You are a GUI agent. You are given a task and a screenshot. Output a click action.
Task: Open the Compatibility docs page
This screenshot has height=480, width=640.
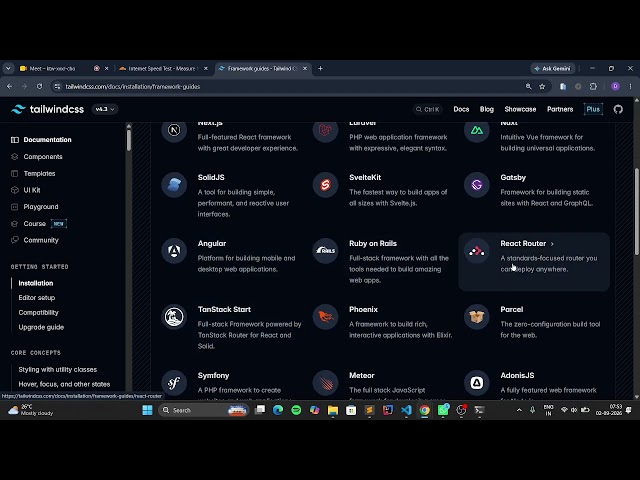[x=38, y=313]
